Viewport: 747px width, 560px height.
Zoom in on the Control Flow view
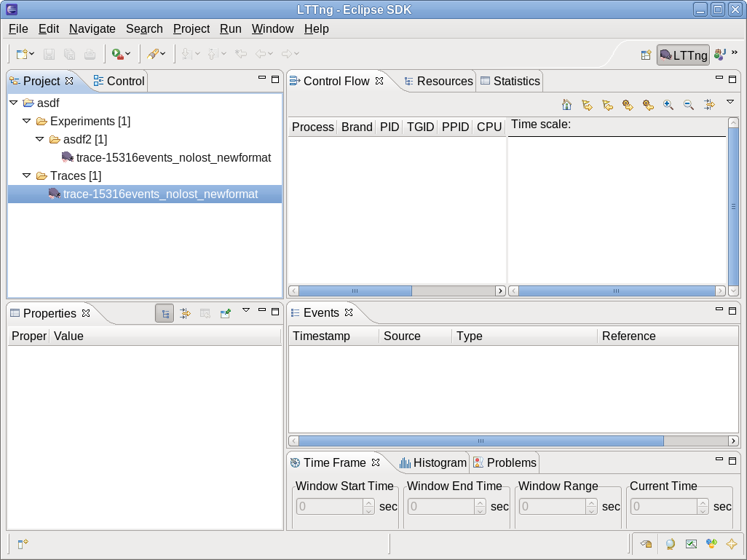click(668, 104)
